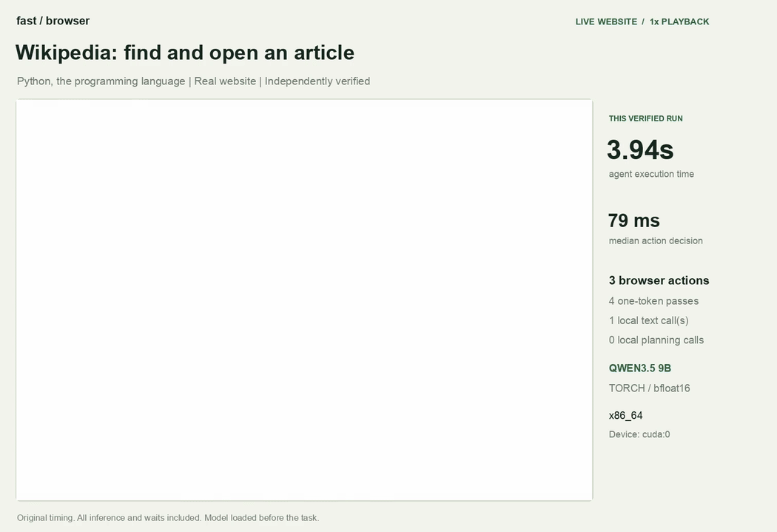Click the 'QWEN3.5 9B' model label
Image resolution: width=777 pixels, height=532 pixels.
(x=640, y=368)
